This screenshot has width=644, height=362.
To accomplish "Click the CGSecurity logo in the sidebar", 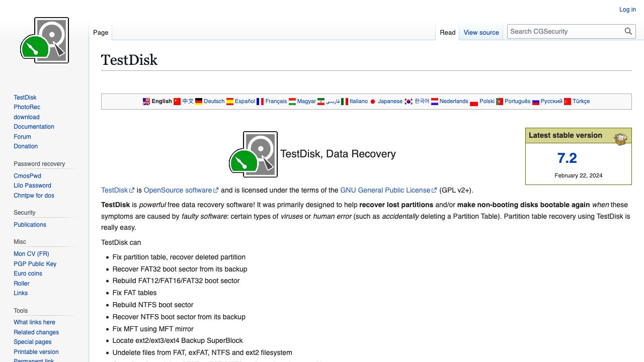I will pyautogui.click(x=44, y=40).
